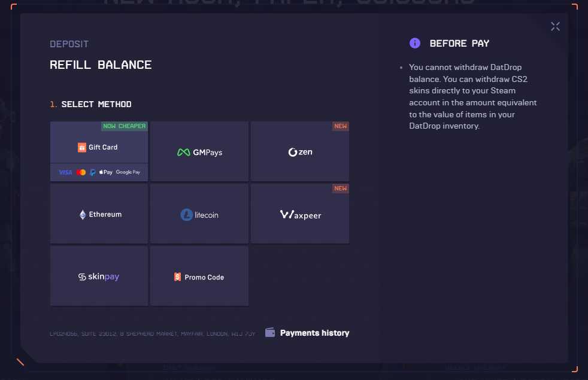This screenshot has height=380, width=588.
Task: Select the Gift Card payment method
Action: [99, 151]
